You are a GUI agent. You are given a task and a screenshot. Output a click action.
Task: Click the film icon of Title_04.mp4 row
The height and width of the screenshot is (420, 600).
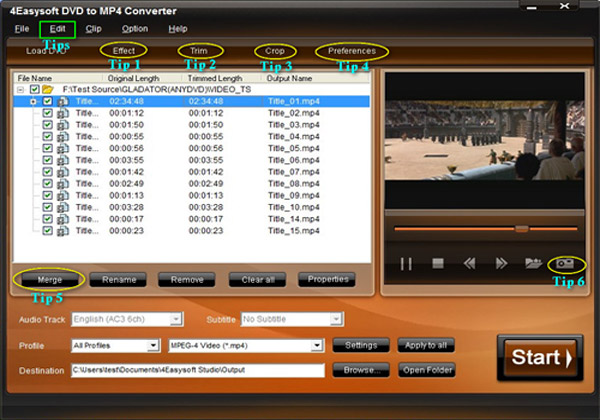[63, 137]
